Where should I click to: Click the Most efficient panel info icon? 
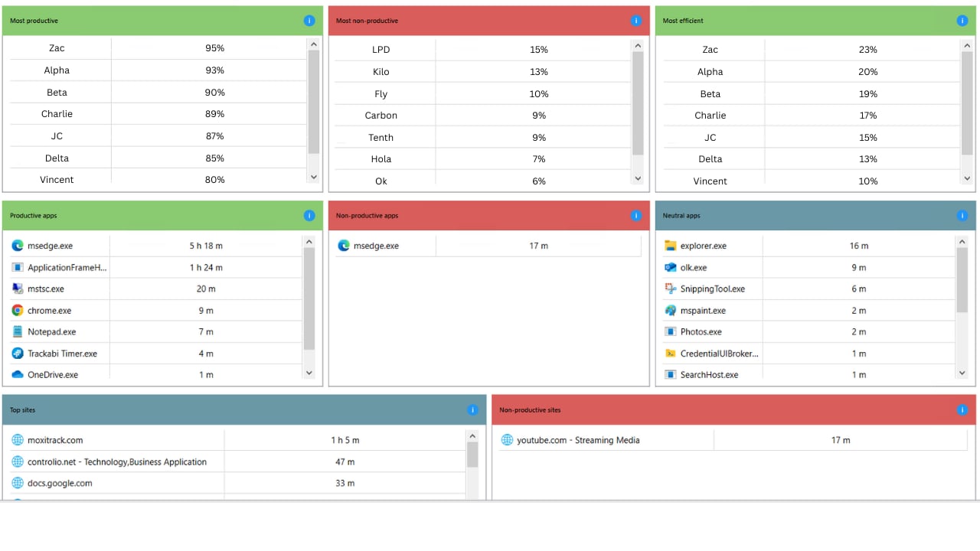pyautogui.click(x=962, y=21)
